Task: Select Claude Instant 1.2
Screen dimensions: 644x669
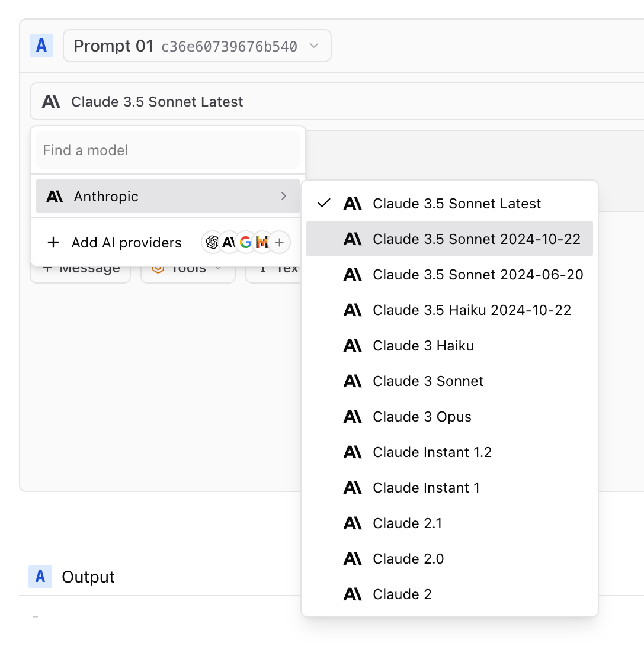Action: click(x=431, y=452)
